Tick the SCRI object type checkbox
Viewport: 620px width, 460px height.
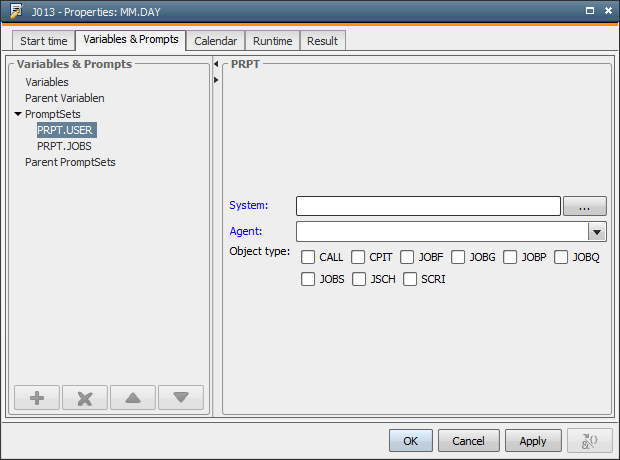pyautogui.click(x=410, y=279)
